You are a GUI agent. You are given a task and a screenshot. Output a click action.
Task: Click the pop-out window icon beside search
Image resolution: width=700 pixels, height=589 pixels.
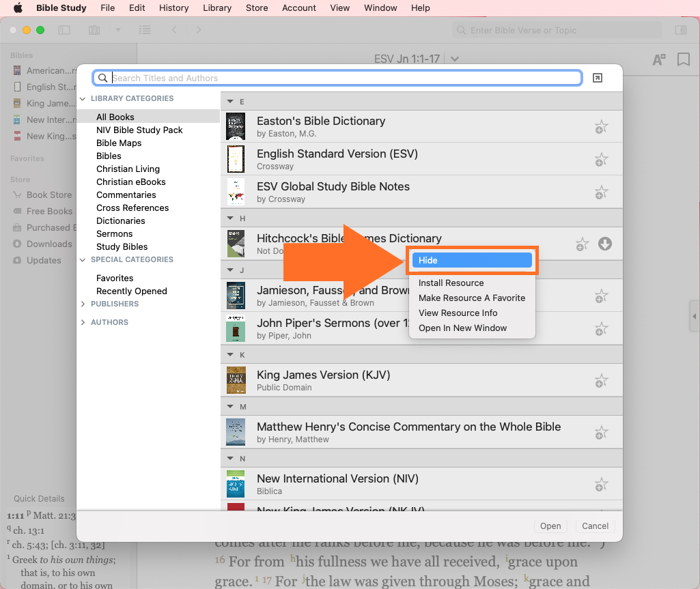pos(598,78)
